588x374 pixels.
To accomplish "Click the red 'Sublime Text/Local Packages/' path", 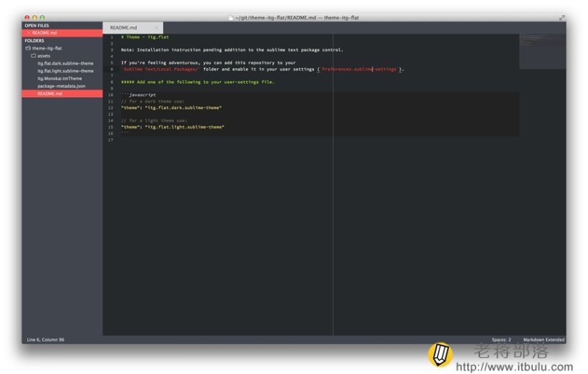I will 160,69.
